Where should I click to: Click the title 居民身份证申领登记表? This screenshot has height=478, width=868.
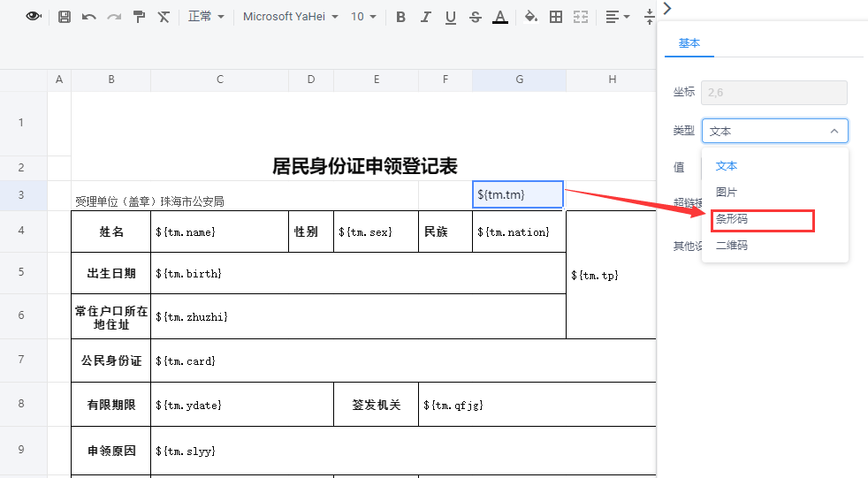tap(364, 166)
